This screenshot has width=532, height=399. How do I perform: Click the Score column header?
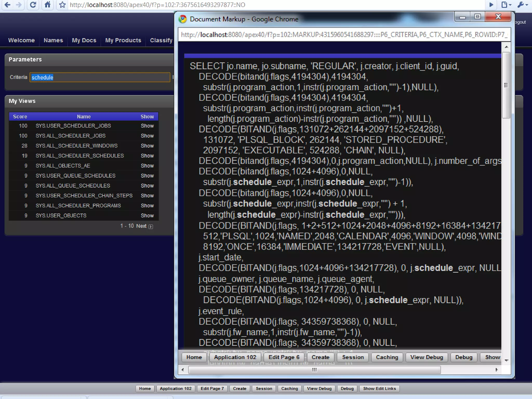[x=20, y=117]
